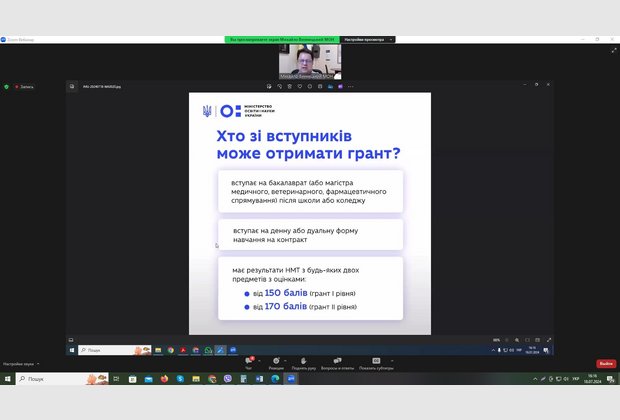Click the Windows Start button in taskbar
This screenshot has height=420, width=620.
tap(6, 379)
